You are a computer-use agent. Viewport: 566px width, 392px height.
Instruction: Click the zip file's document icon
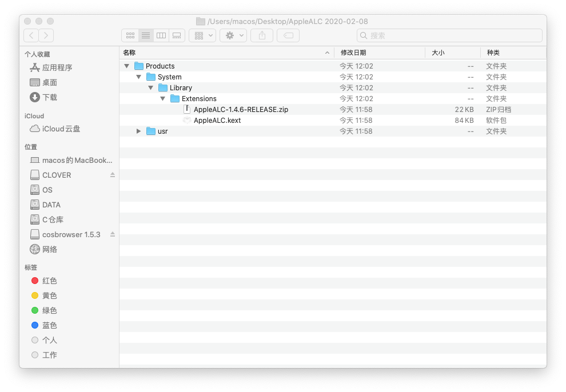click(186, 109)
